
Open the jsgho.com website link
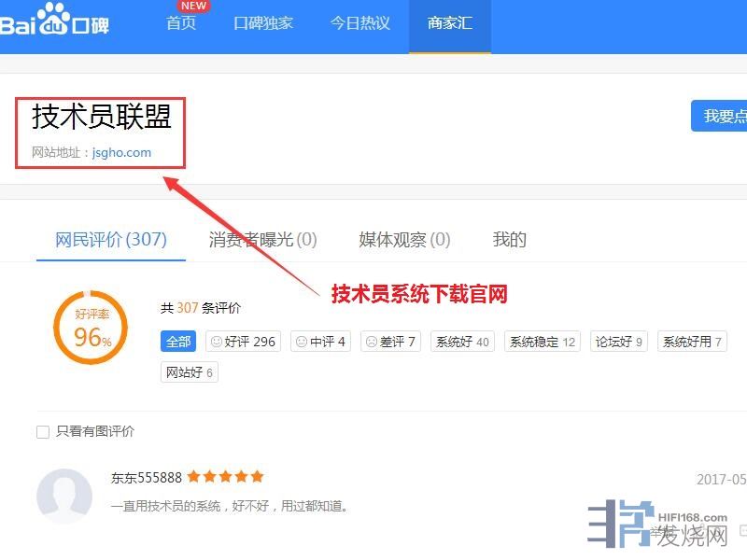(121, 152)
